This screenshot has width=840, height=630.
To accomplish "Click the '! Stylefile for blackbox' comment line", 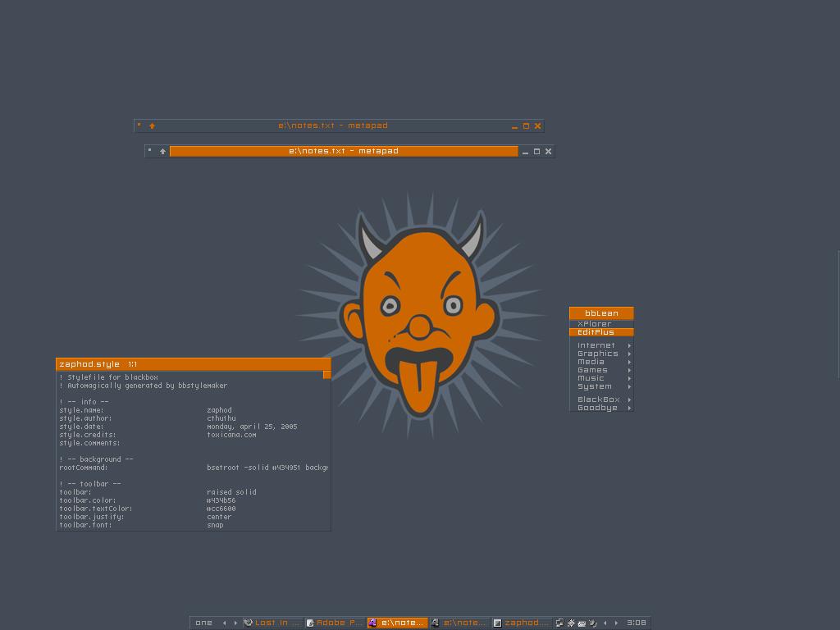I will click(x=109, y=377).
